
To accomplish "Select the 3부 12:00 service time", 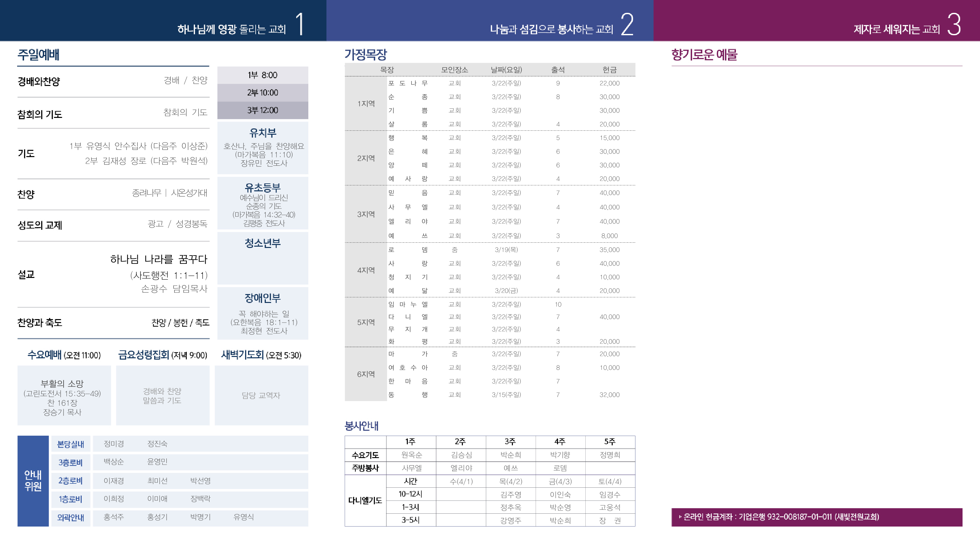I will tap(263, 110).
